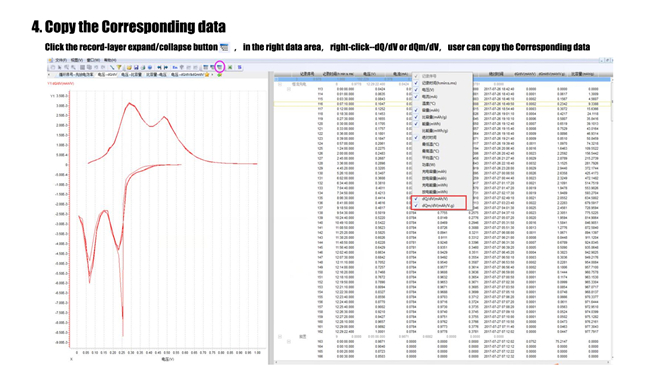Click the green Excel export toolbar icon
Viewport: 650px width, 365px height.
coord(230,67)
